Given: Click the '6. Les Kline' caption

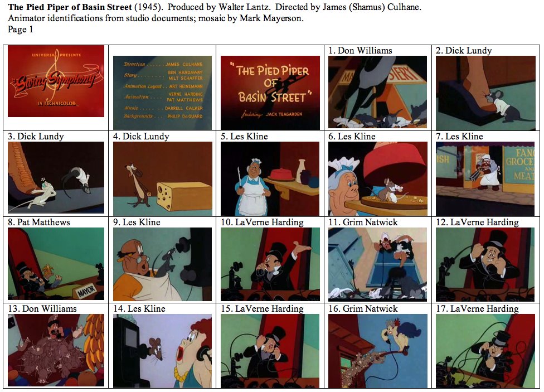Looking at the screenshot, I should pos(352,137).
